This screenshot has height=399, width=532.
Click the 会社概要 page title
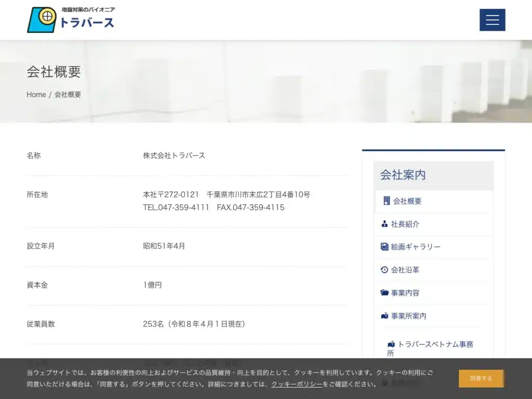[x=54, y=72]
